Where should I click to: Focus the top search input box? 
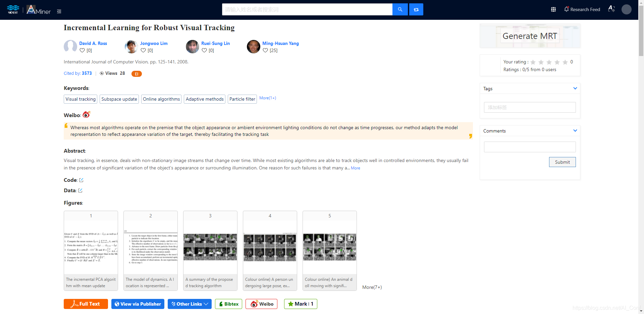[x=307, y=9]
